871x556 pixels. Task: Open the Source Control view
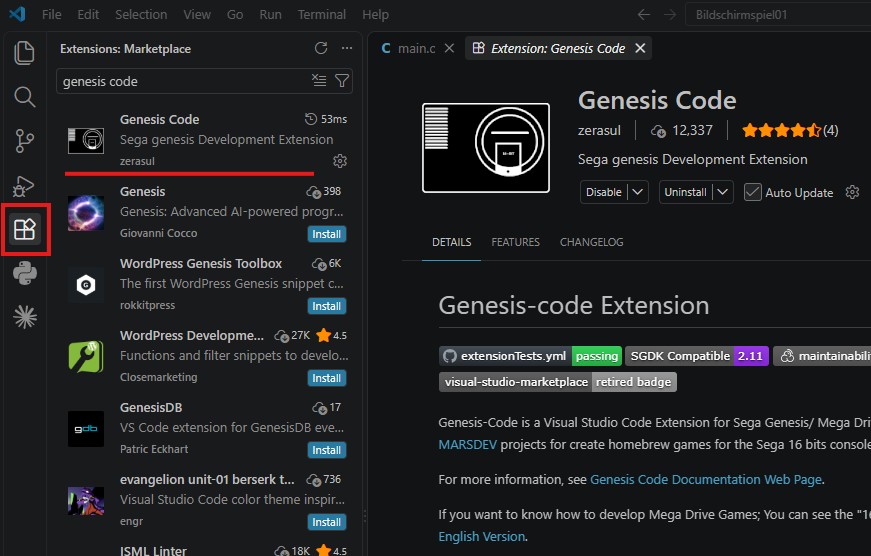[24, 141]
